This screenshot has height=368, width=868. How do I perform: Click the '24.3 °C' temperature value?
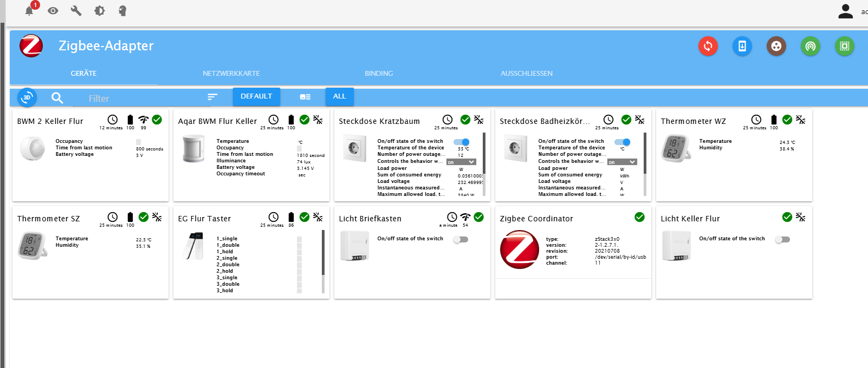[x=787, y=142]
